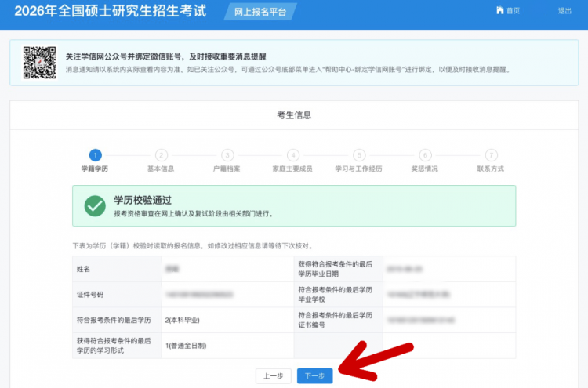The height and width of the screenshot is (388, 588).
Task: Click the 退出 logout link
Action: (564, 11)
